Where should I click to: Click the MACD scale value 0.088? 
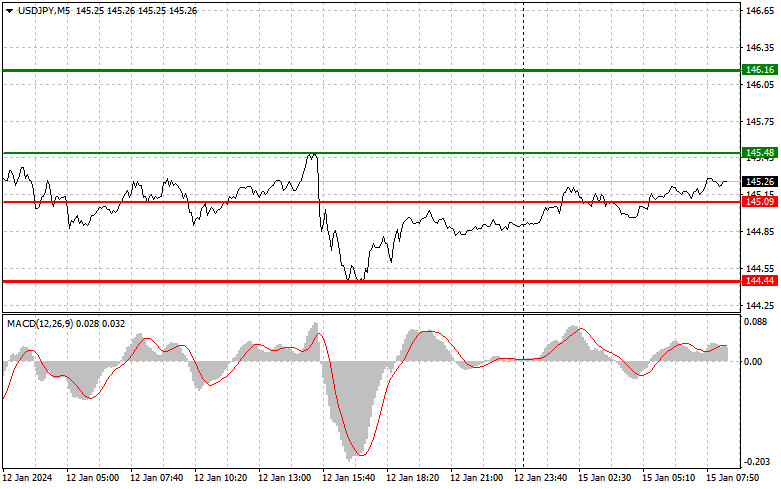click(756, 322)
